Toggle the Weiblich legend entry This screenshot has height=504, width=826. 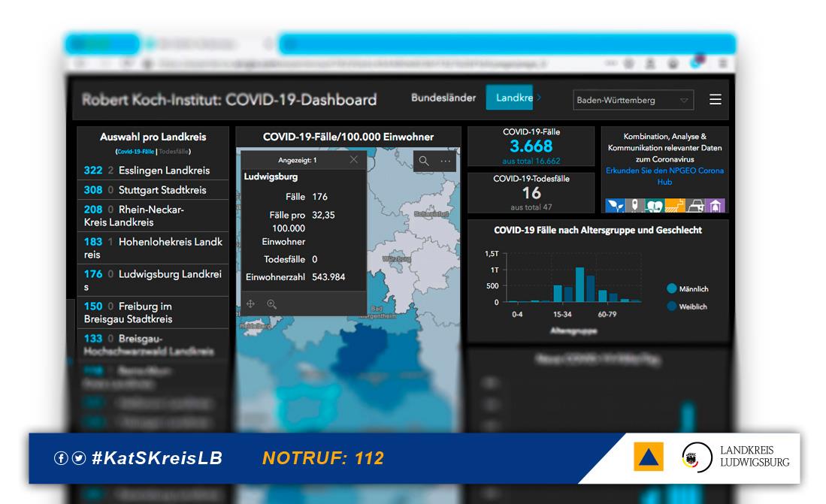[687, 306]
